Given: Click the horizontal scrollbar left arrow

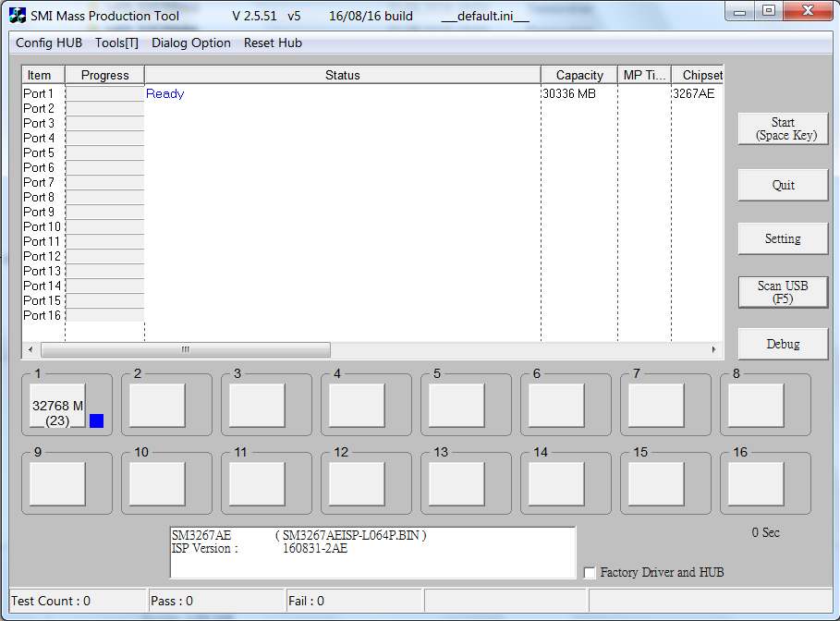Looking at the screenshot, I should click(x=30, y=350).
